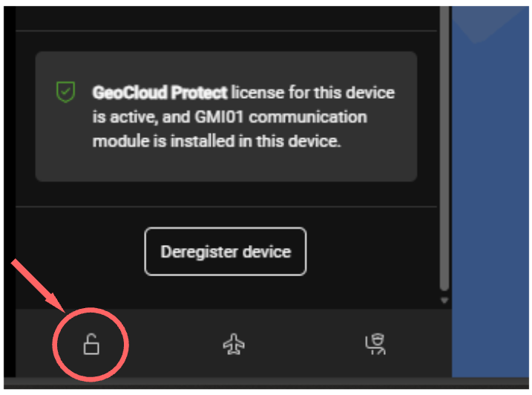Select the airplane mode icon
This screenshot has width=532, height=395.
click(x=234, y=344)
